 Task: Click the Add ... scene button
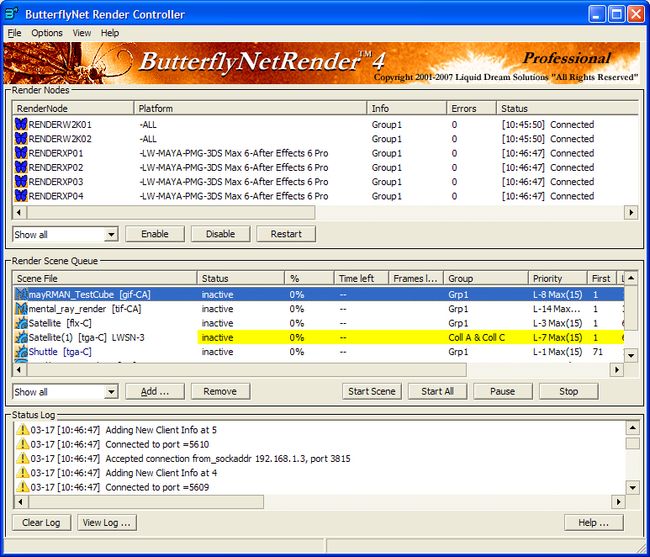pyautogui.click(x=155, y=391)
